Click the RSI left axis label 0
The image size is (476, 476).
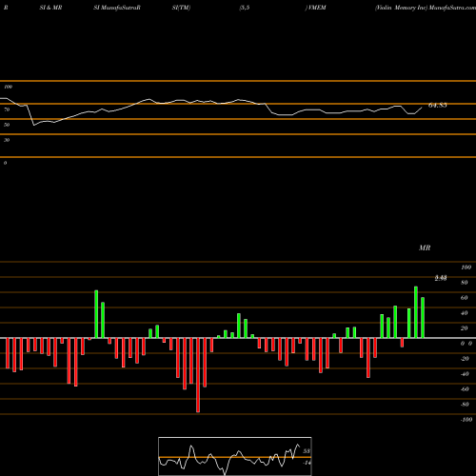click(x=5, y=163)
